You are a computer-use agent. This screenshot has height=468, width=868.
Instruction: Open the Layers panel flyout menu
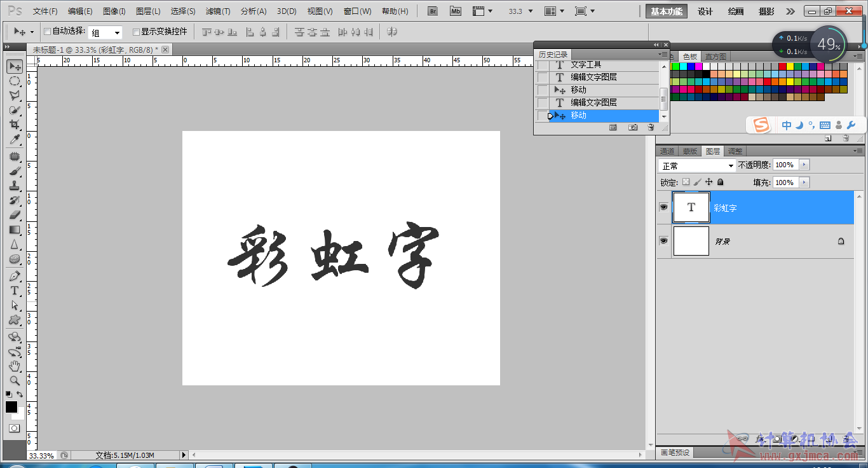click(x=859, y=151)
